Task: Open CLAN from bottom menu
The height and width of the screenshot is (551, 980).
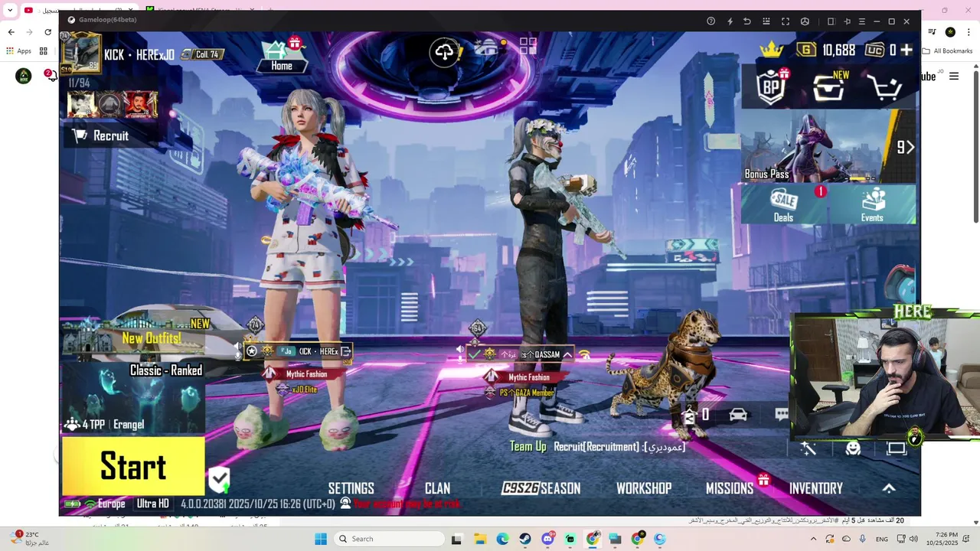Action: tap(437, 488)
